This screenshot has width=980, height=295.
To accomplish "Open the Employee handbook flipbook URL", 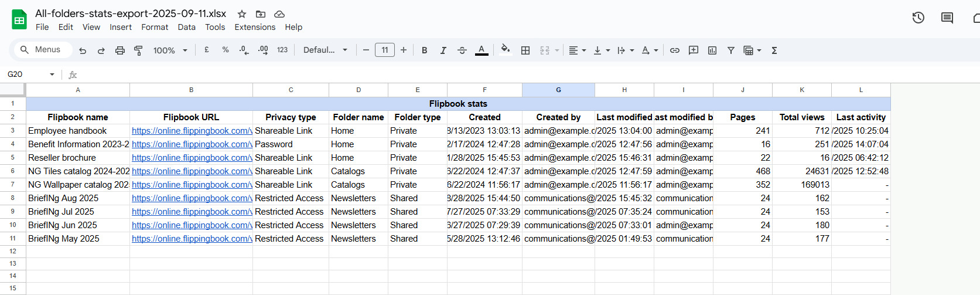I will (192, 131).
